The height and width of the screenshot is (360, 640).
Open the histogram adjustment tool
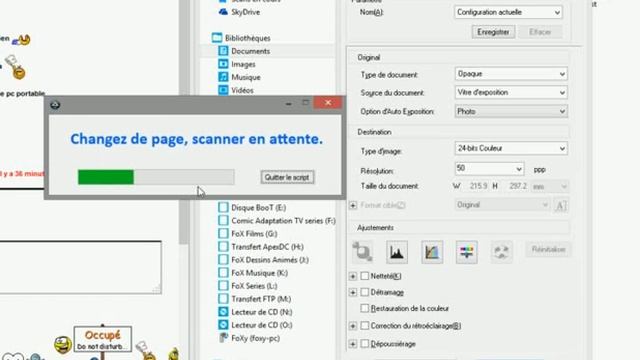[x=397, y=251]
